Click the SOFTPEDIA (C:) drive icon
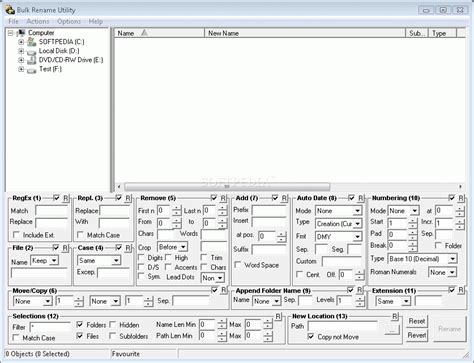The image size is (474, 363). click(x=32, y=42)
